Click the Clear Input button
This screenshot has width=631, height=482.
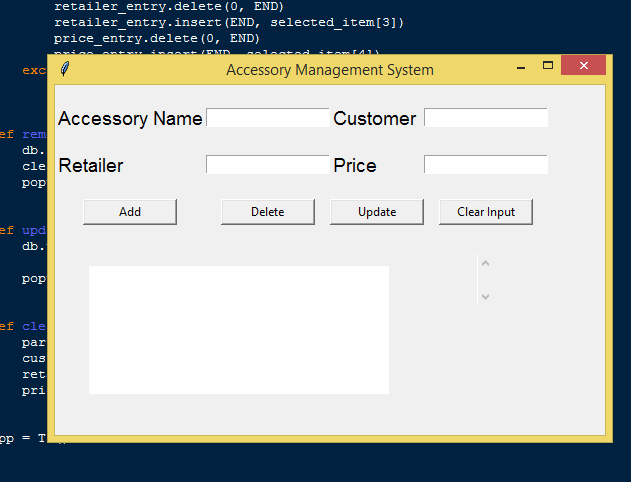click(486, 212)
